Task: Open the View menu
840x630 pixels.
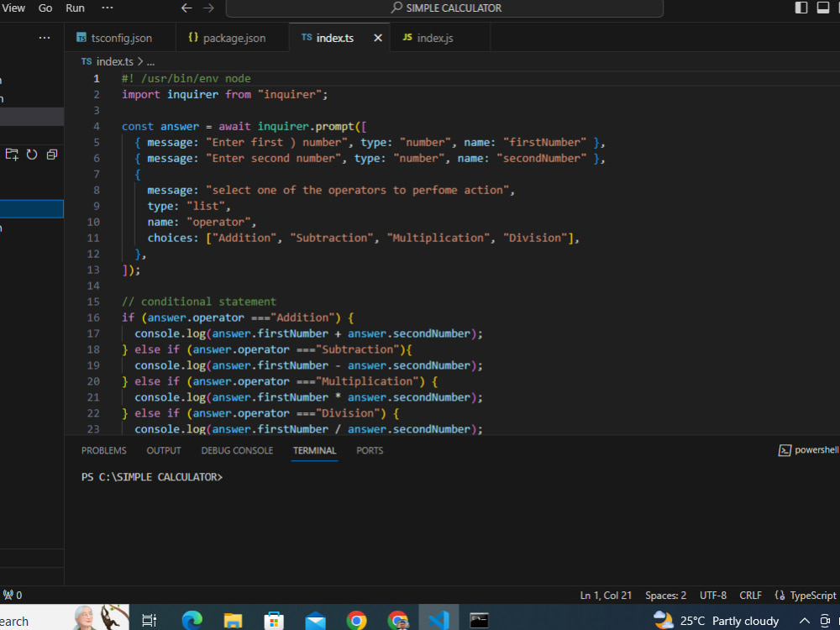Action: tap(13, 8)
